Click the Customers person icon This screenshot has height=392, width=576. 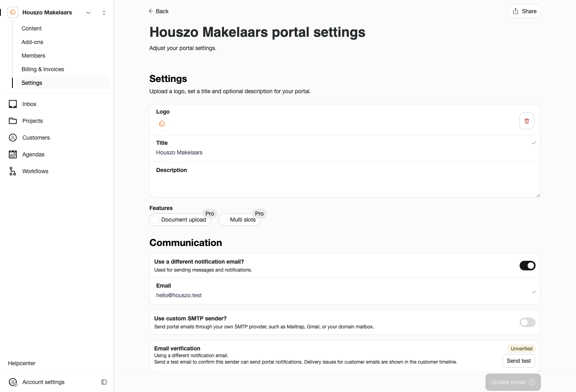pos(13,138)
